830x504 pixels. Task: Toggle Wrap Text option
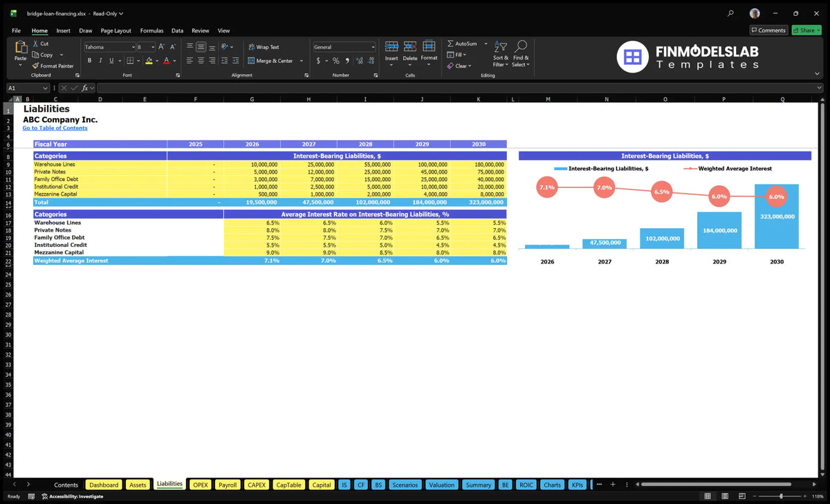tap(264, 47)
